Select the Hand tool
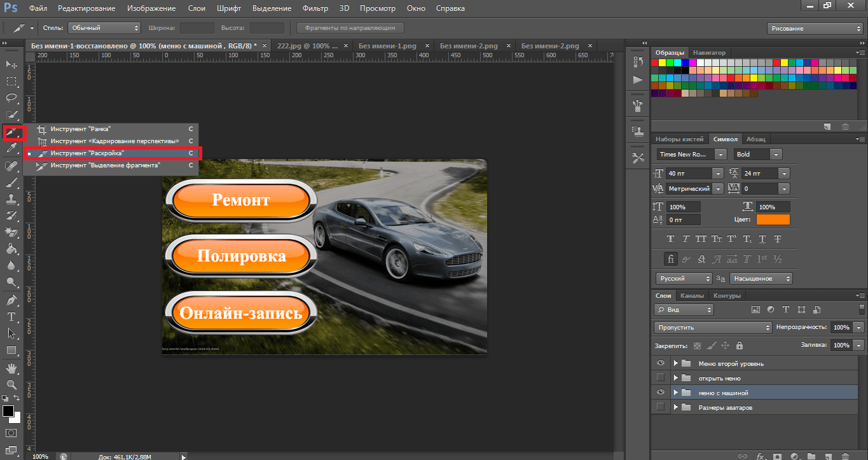The image size is (868, 460). tap(11, 368)
